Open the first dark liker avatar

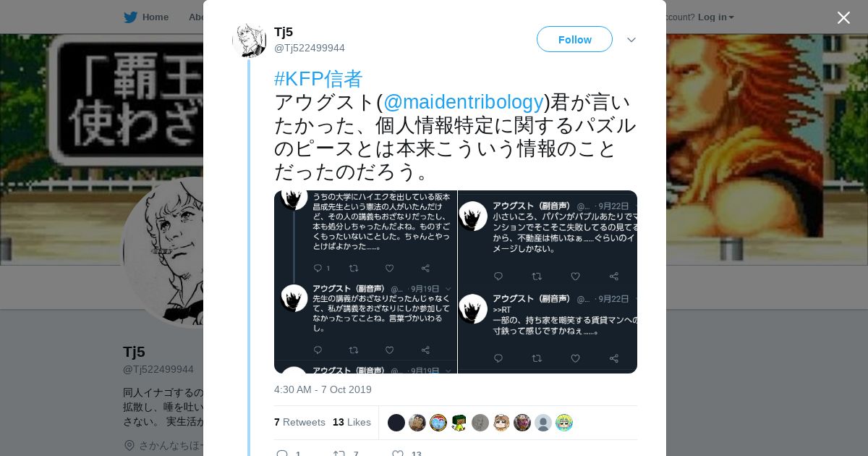click(x=396, y=423)
